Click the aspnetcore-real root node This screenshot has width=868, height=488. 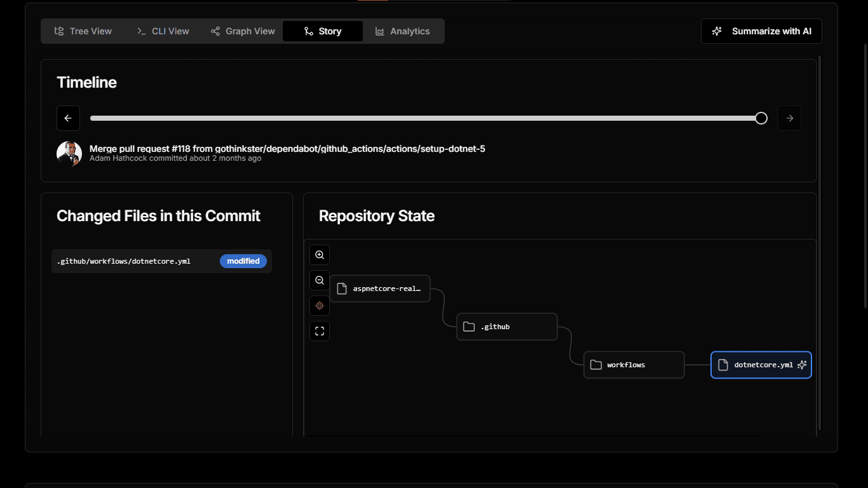[380, 288]
